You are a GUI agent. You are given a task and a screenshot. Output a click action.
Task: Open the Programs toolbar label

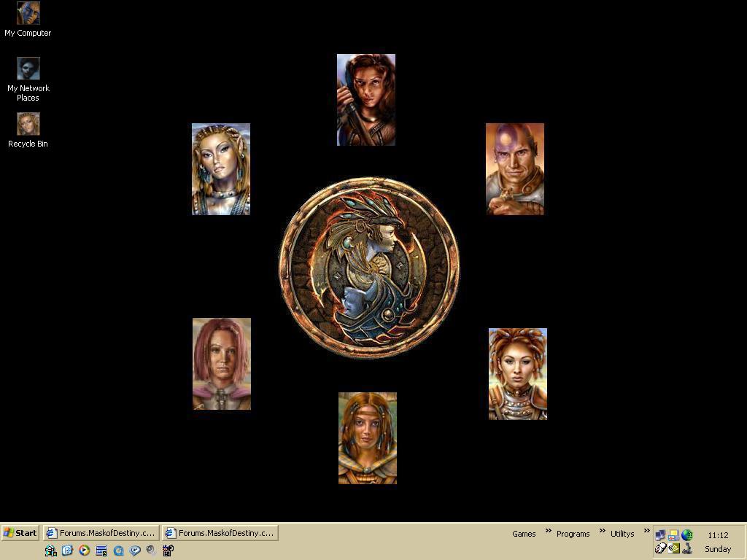click(573, 534)
